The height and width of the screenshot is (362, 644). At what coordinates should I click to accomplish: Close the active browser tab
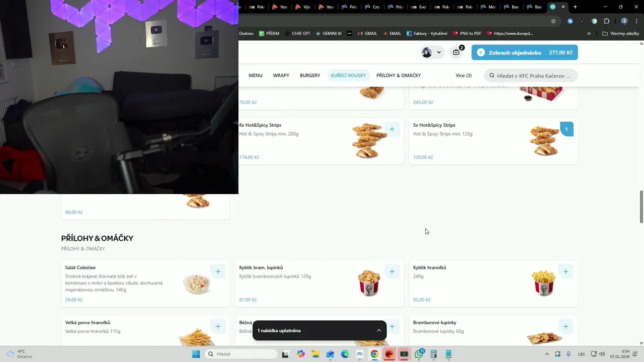tap(563, 7)
